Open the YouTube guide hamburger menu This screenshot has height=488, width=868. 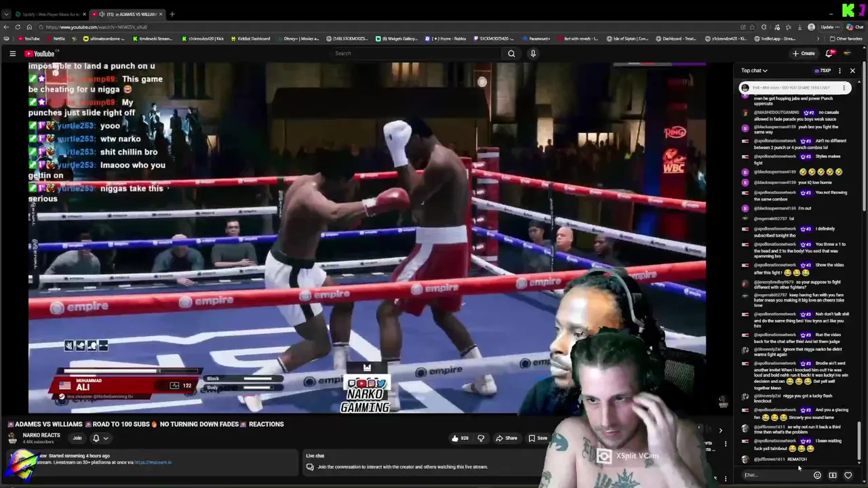(x=12, y=54)
